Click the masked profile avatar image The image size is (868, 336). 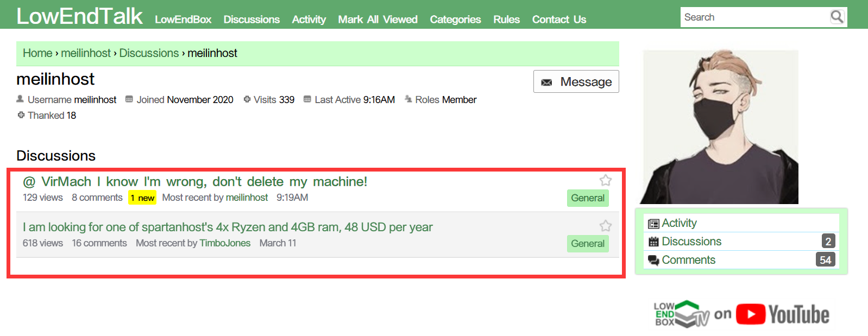pos(720,127)
